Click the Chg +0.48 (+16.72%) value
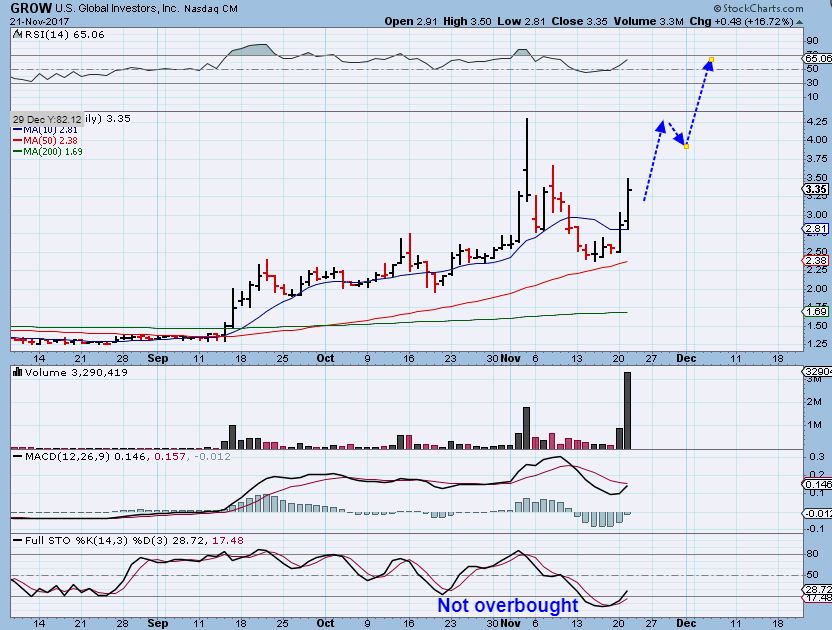Image resolution: width=832 pixels, height=630 pixels. [741, 21]
